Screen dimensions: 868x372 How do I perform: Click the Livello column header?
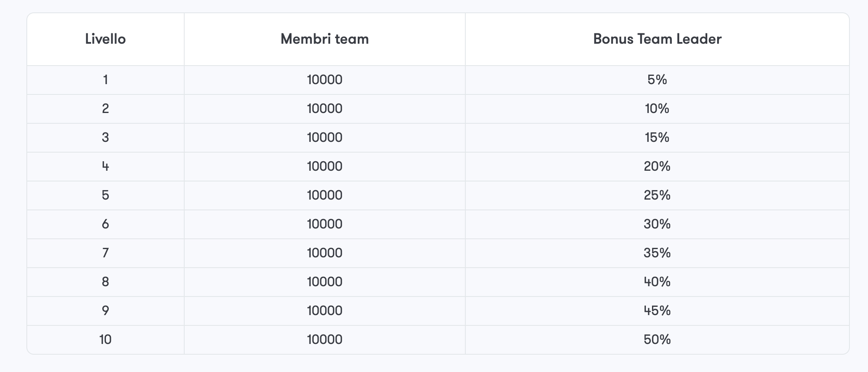[x=106, y=39]
